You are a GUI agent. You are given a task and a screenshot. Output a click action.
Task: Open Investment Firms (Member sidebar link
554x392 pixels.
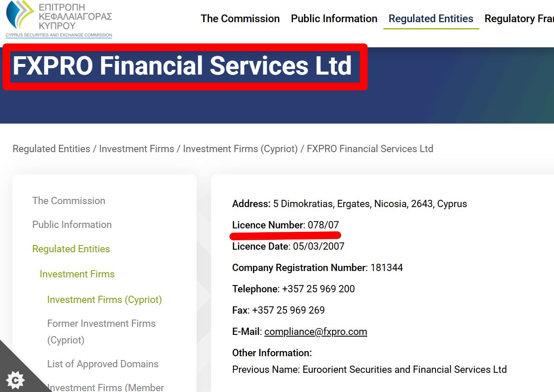pyautogui.click(x=105, y=387)
